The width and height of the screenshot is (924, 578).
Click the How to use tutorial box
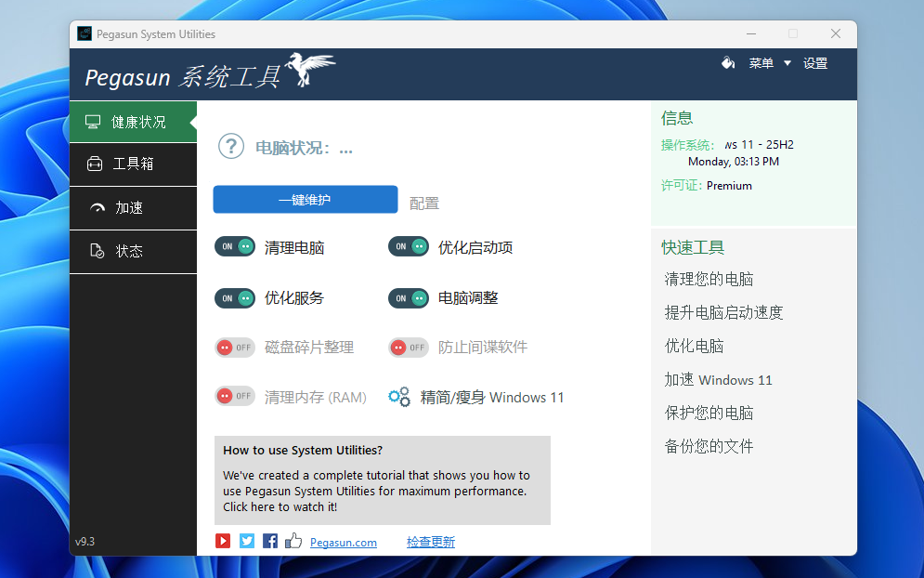pos(382,480)
